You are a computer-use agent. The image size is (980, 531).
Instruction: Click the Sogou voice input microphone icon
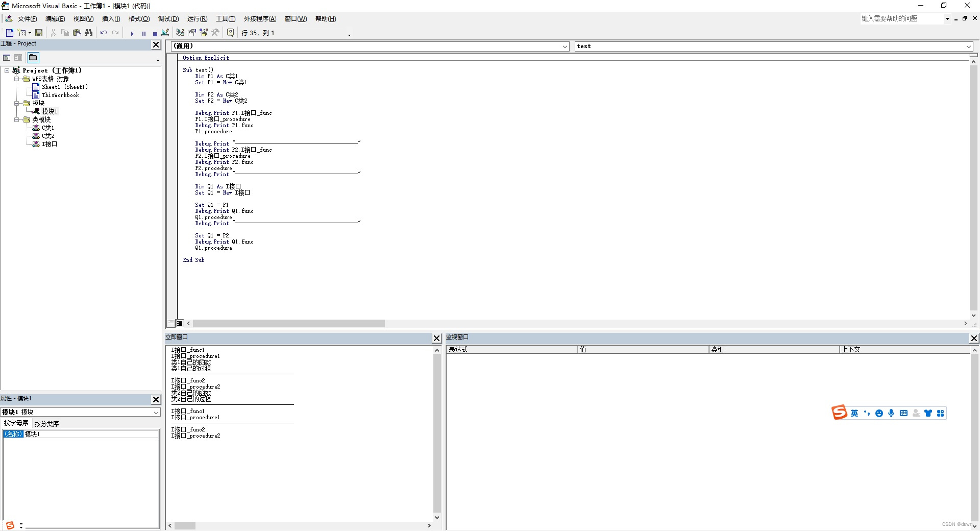pos(891,413)
